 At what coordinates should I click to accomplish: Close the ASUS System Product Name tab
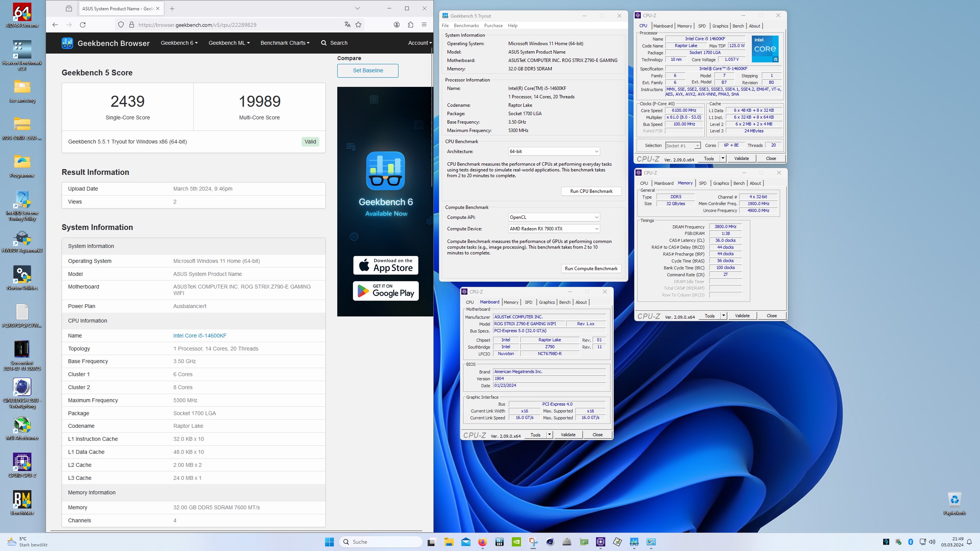coord(158,8)
